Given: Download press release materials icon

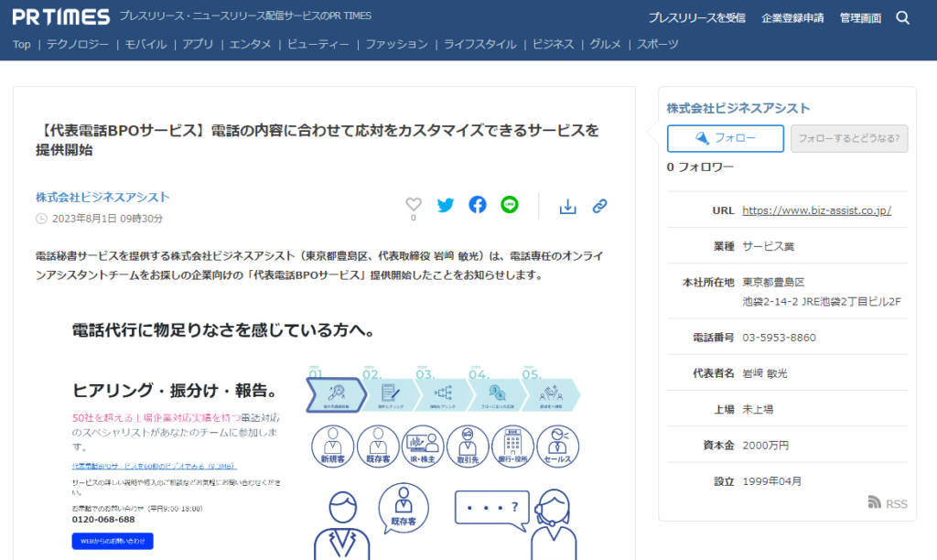Looking at the screenshot, I should pyautogui.click(x=567, y=206).
